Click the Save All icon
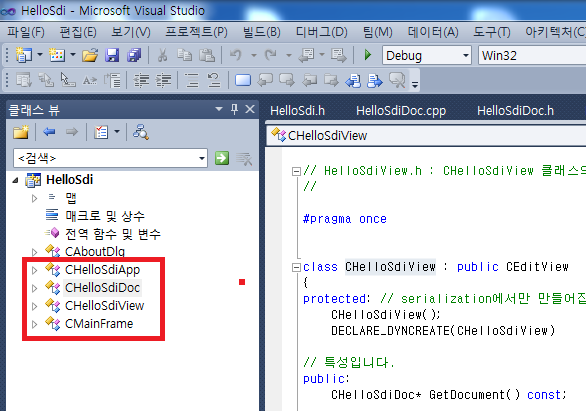The image size is (586, 411). coord(134,55)
